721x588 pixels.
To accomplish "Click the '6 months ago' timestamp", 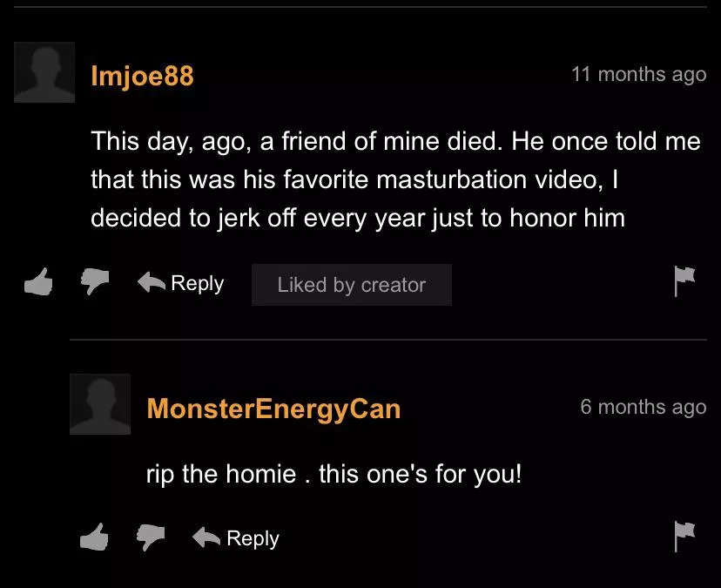I will coord(644,407).
